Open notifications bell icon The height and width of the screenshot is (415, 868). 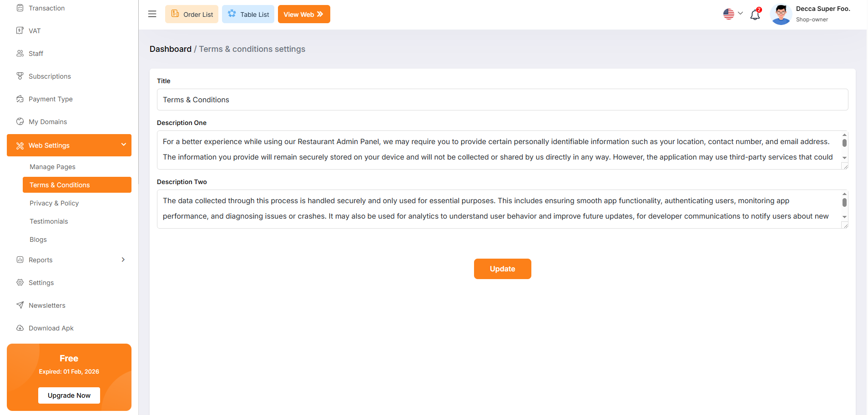[755, 15]
